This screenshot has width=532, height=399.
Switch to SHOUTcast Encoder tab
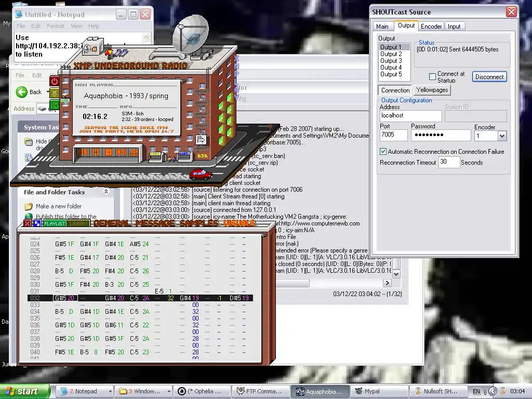click(431, 26)
